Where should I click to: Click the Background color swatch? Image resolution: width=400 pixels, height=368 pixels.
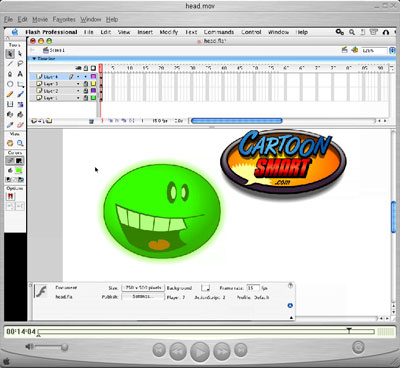click(206, 288)
